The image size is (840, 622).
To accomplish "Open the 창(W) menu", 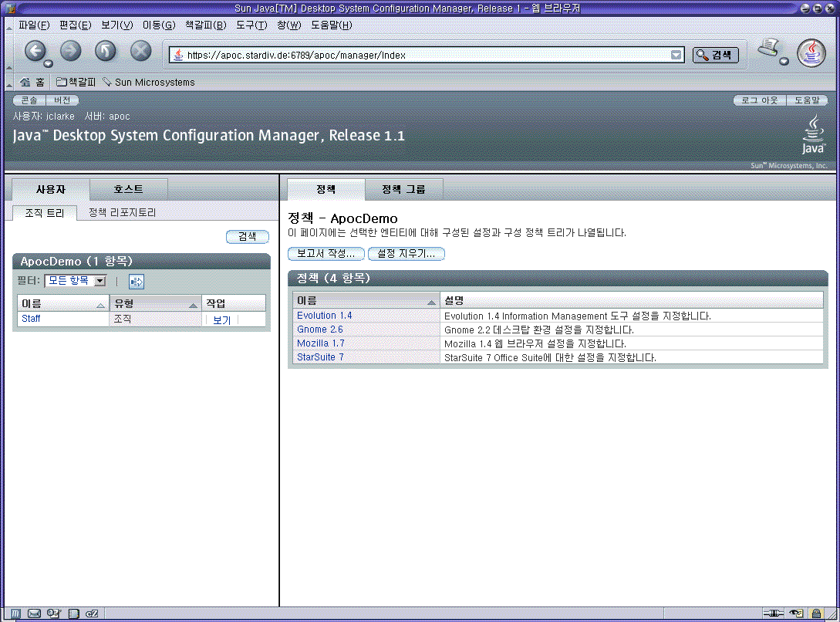I will tap(288, 25).
